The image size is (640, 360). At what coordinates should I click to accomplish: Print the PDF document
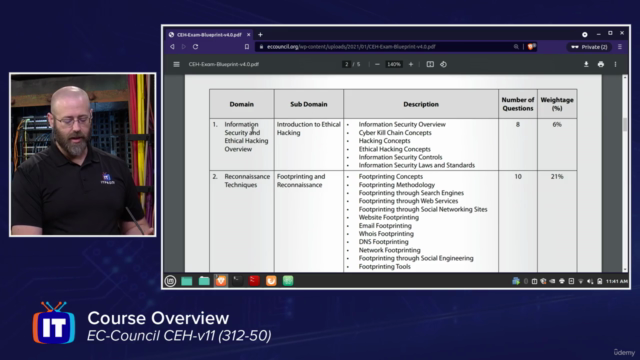click(x=601, y=64)
